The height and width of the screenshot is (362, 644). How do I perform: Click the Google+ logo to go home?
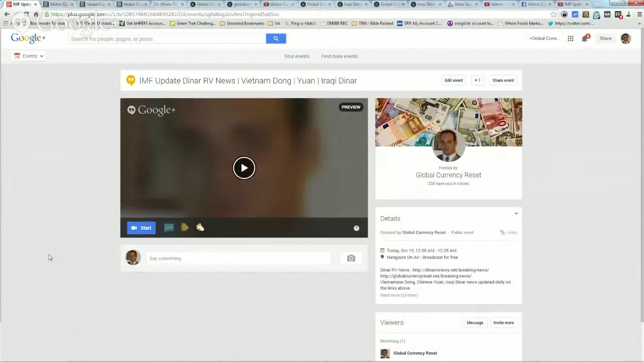coord(28,38)
